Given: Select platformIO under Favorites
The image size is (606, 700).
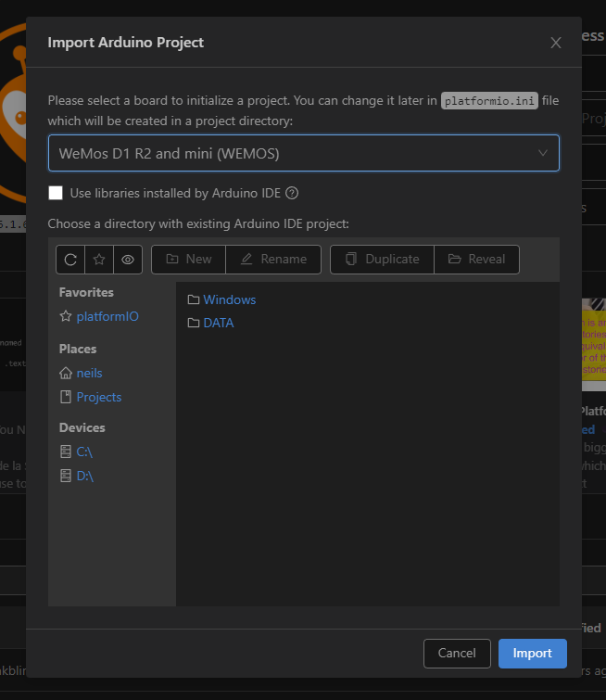Looking at the screenshot, I should [107, 316].
